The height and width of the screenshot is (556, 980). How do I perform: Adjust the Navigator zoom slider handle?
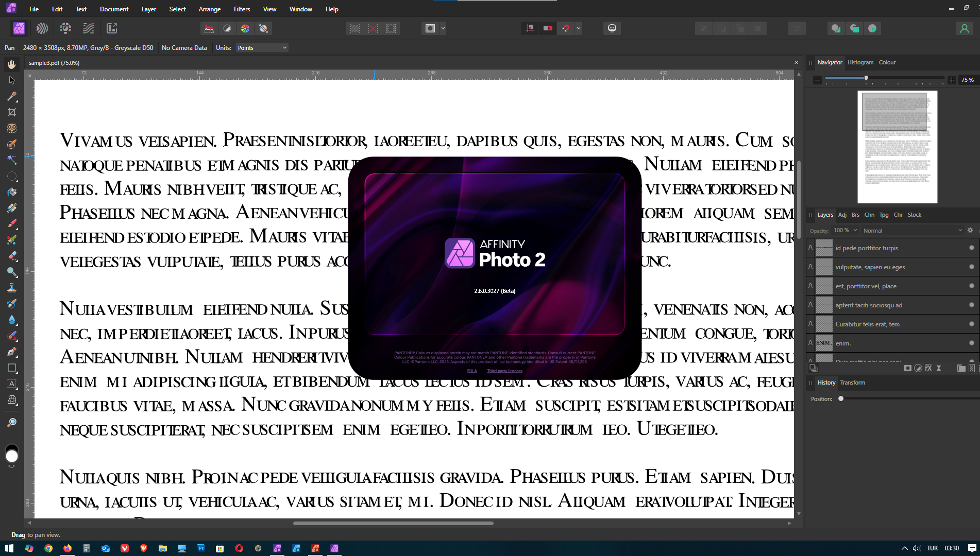click(866, 78)
